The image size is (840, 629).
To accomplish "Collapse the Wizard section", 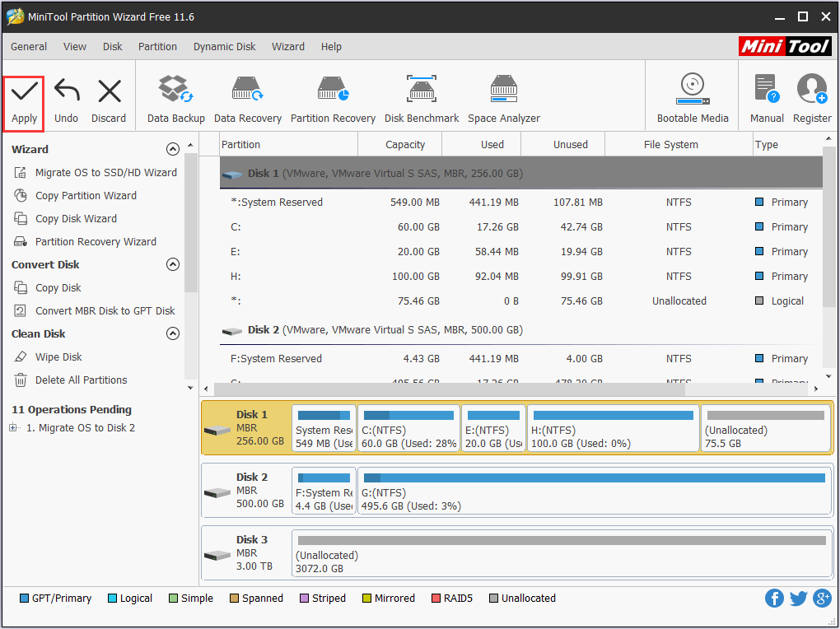I will pyautogui.click(x=172, y=149).
